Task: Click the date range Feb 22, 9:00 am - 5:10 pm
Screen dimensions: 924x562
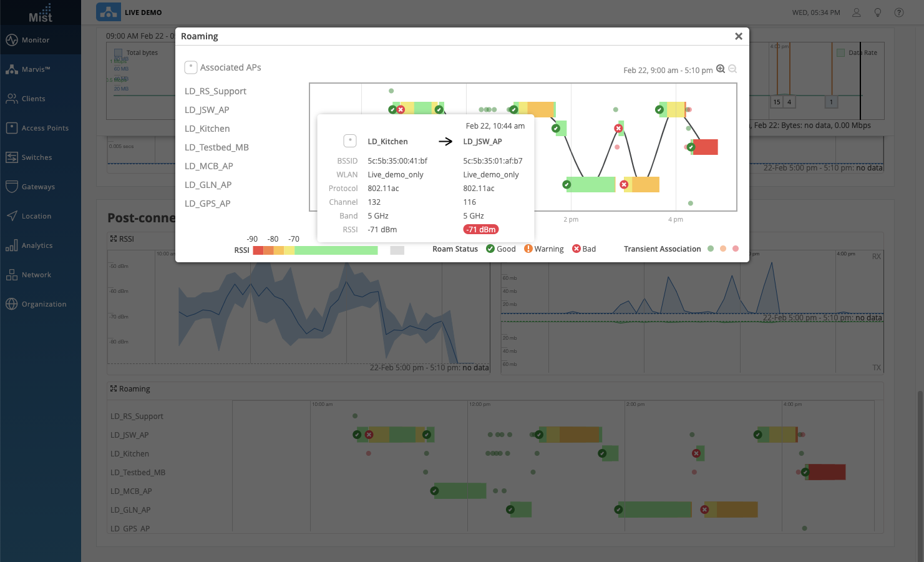Action: coord(668,70)
